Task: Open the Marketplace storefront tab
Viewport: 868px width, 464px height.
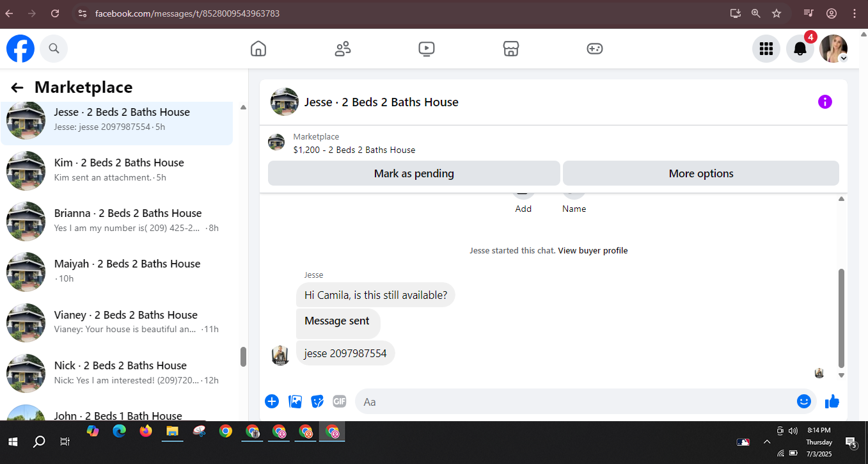Action: pos(510,49)
